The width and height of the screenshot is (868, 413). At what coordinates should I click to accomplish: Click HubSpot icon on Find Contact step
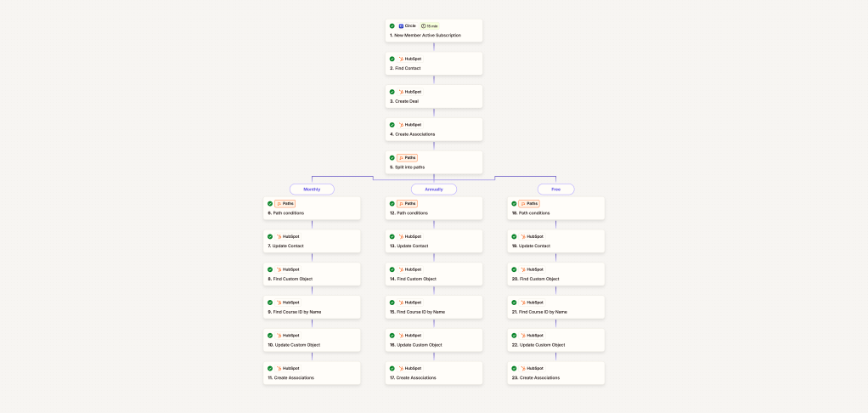(x=402, y=59)
